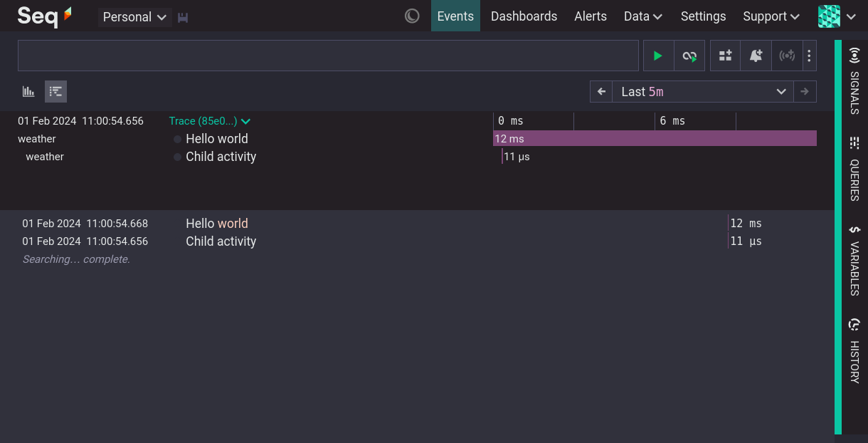The width and height of the screenshot is (868, 443).
Task: Focus the search query input box
Action: coord(328,56)
